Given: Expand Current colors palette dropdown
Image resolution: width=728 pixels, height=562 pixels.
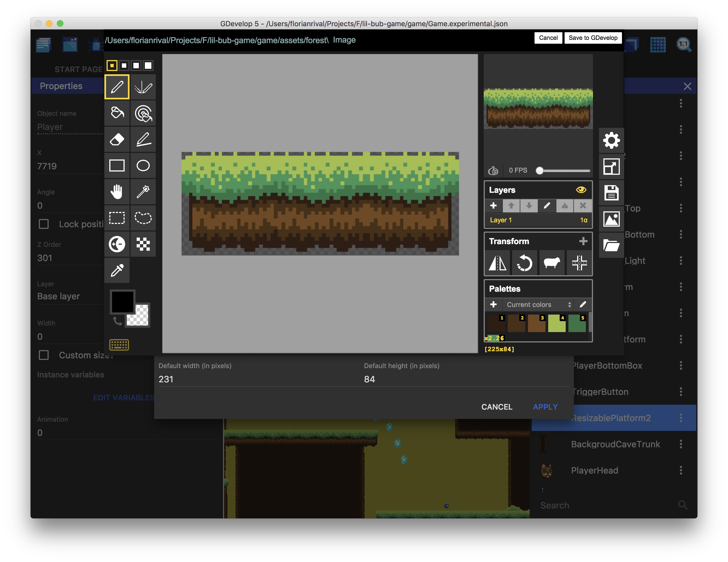Looking at the screenshot, I should [569, 304].
